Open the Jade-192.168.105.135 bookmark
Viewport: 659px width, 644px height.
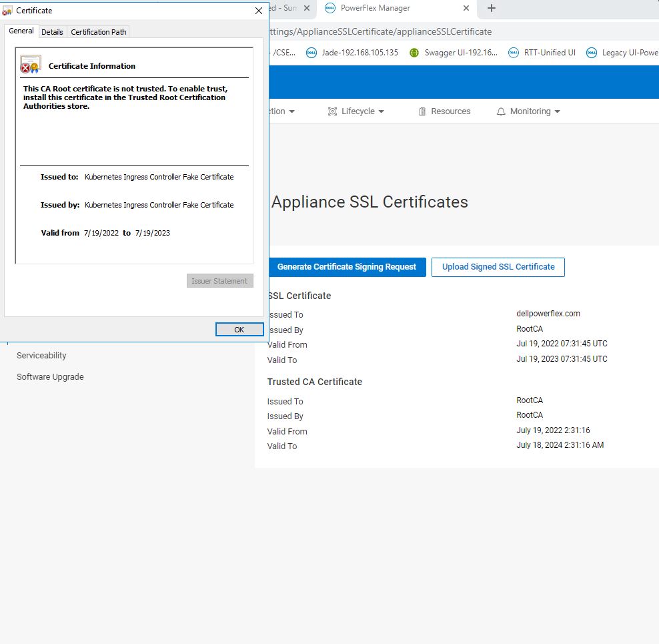tap(352, 53)
